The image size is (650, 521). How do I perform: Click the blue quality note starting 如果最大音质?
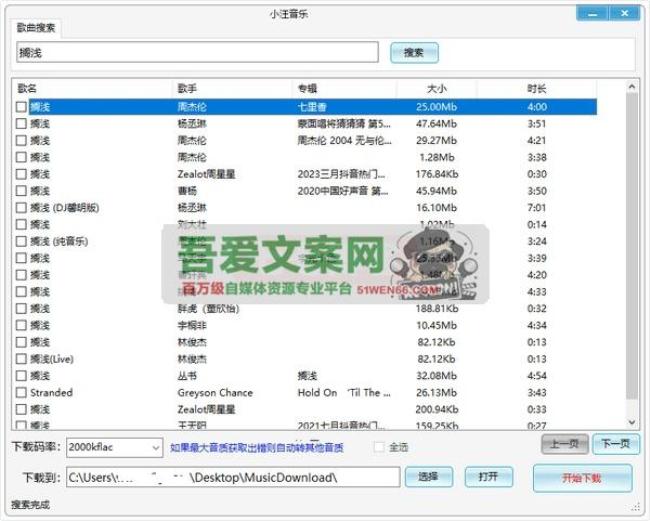pyautogui.click(x=257, y=448)
